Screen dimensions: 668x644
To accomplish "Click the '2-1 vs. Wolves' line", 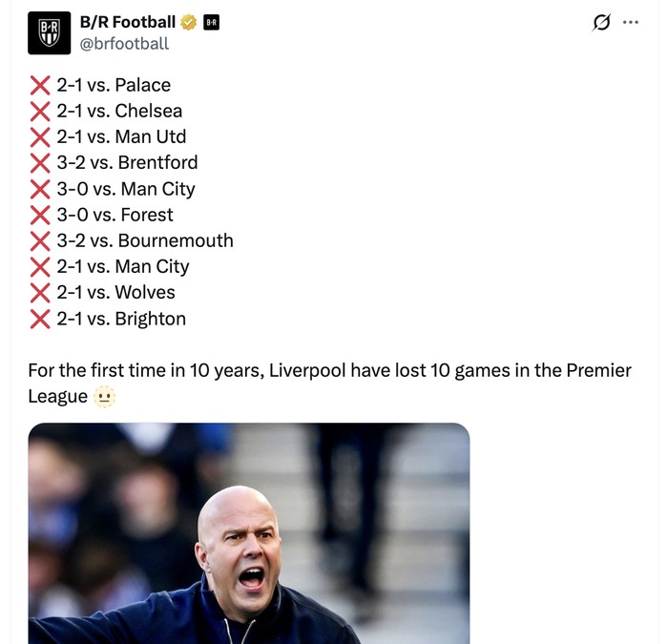I will (x=115, y=293).
